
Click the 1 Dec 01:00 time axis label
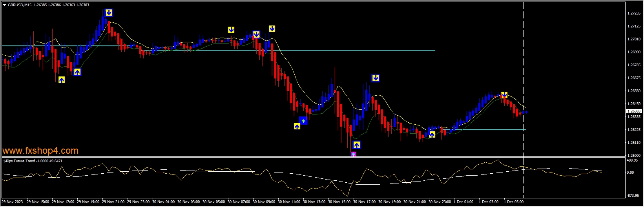(463, 202)
